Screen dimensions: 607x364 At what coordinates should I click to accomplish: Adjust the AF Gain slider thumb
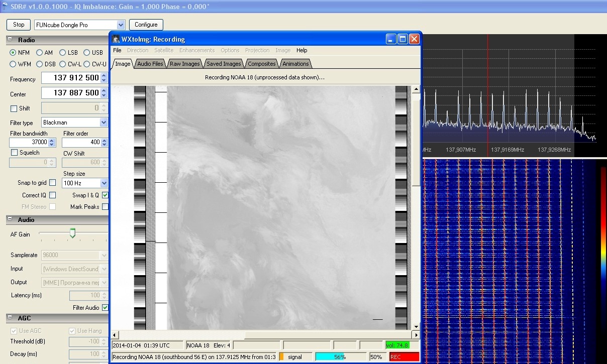(x=72, y=233)
